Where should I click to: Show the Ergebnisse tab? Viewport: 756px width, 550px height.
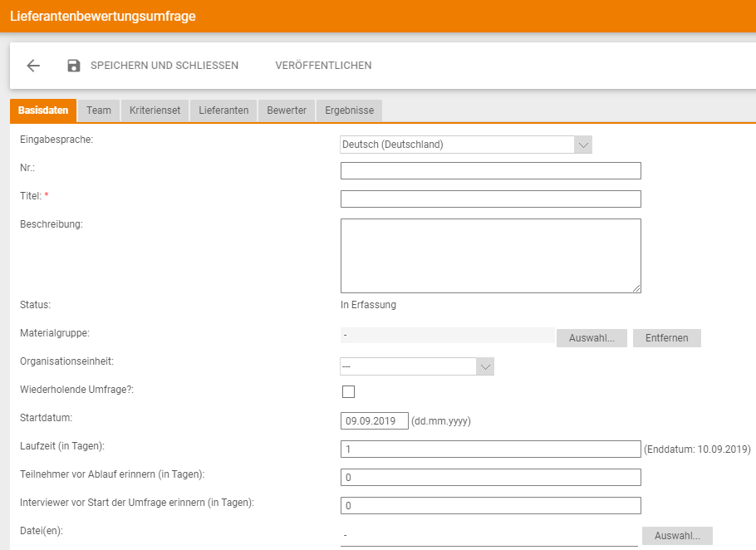(349, 110)
